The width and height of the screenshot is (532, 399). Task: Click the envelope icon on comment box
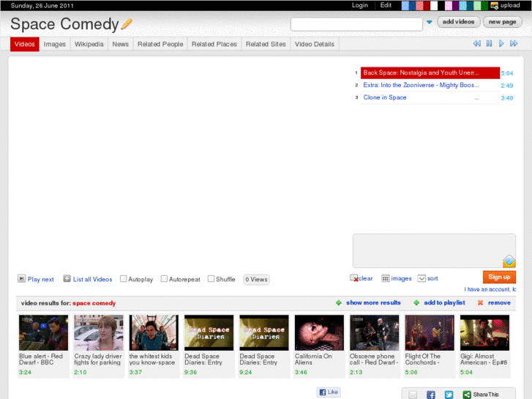[x=509, y=261]
